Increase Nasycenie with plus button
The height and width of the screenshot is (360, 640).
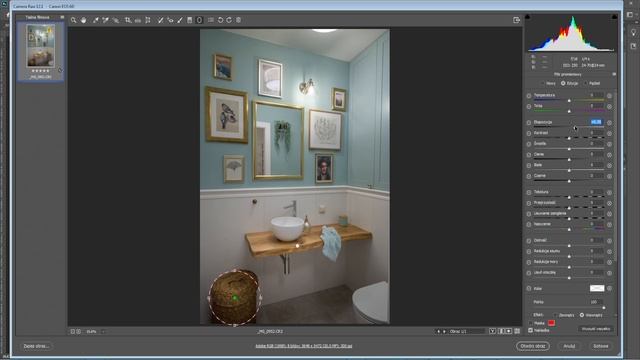click(x=609, y=224)
